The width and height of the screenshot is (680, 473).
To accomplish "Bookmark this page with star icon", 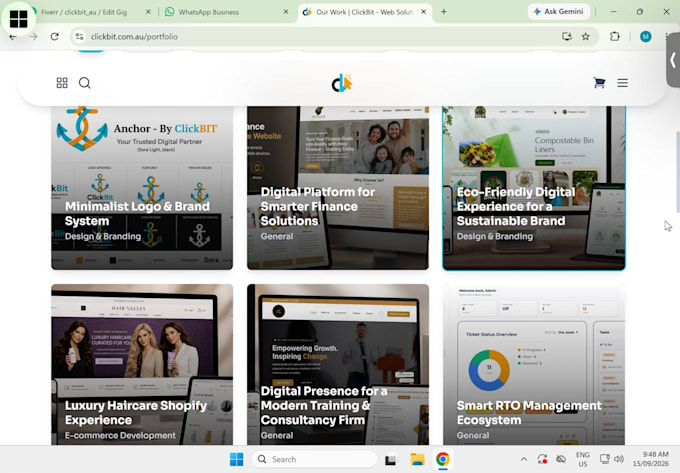I will tap(585, 36).
